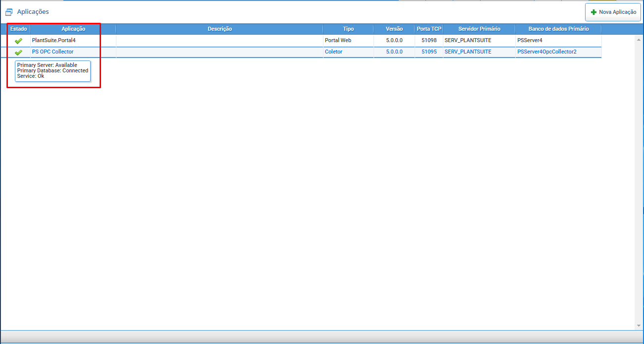Sort by the Versão column header

394,29
